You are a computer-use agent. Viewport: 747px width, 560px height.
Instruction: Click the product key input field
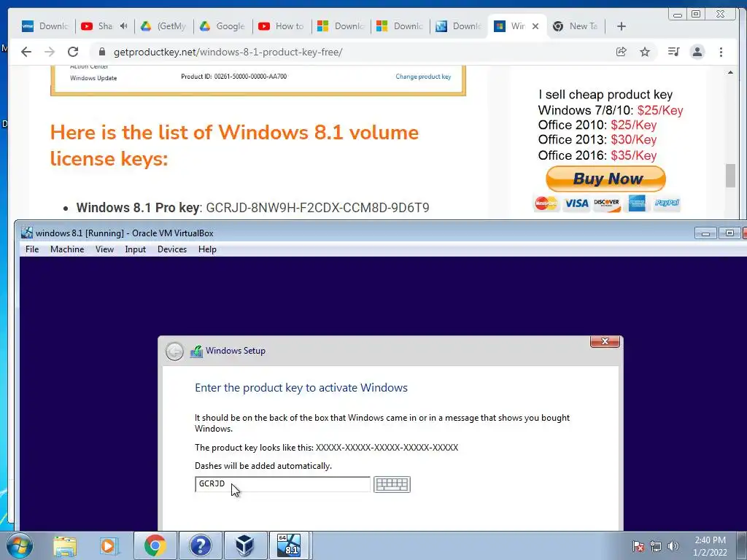[x=282, y=484]
